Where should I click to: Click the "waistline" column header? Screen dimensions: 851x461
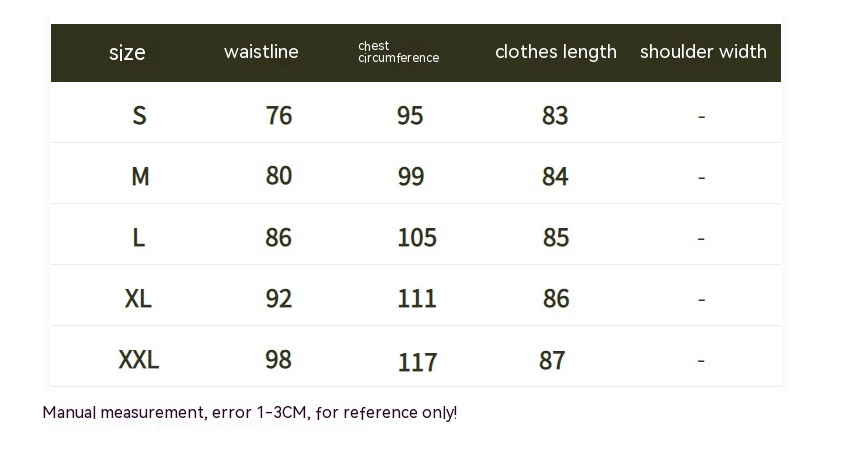tap(261, 52)
